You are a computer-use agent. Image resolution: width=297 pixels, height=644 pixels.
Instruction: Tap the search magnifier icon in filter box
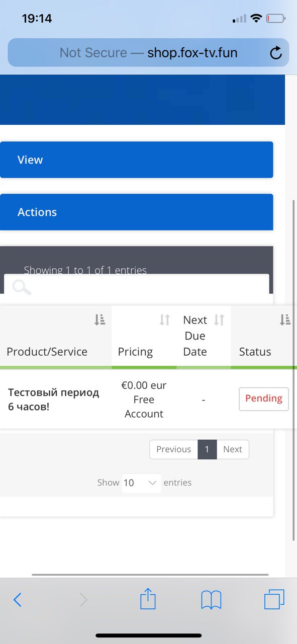[22, 287]
